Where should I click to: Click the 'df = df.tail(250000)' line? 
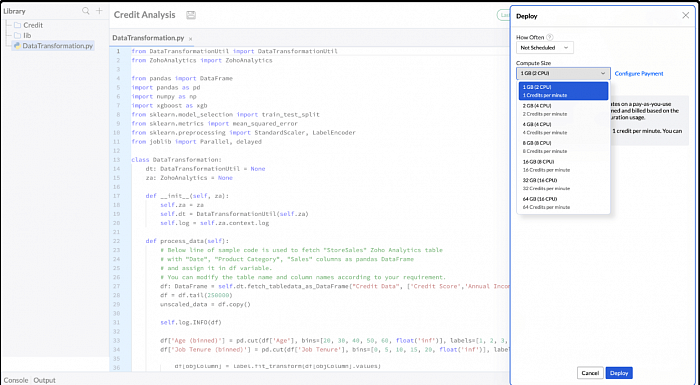pyautogui.click(x=196, y=295)
